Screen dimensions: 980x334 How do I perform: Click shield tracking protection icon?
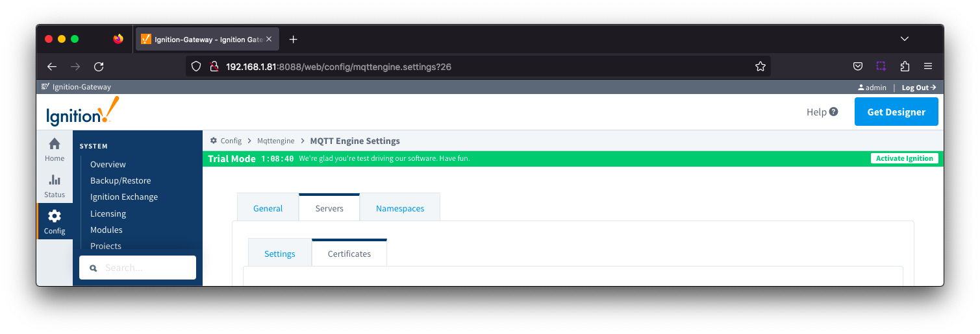[x=197, y=66]
